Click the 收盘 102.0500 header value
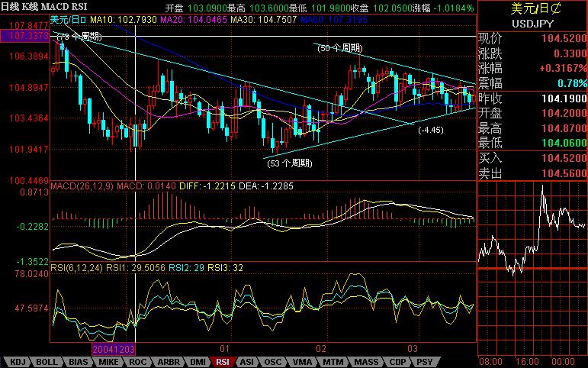The height and width of the screenshot is (368, 588). click(380, 8)
